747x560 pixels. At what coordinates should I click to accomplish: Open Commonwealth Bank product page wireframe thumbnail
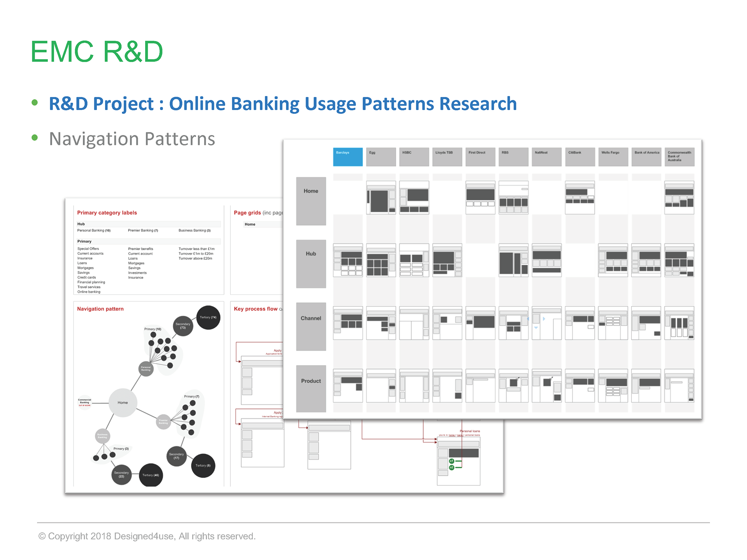pyautogui.click(x=679, y=386)
